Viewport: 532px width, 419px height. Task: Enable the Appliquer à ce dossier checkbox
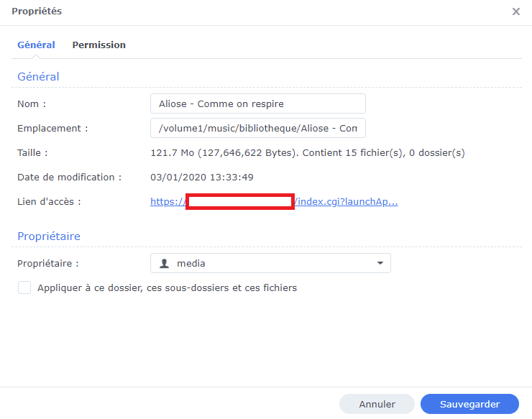tap(24, 288)
